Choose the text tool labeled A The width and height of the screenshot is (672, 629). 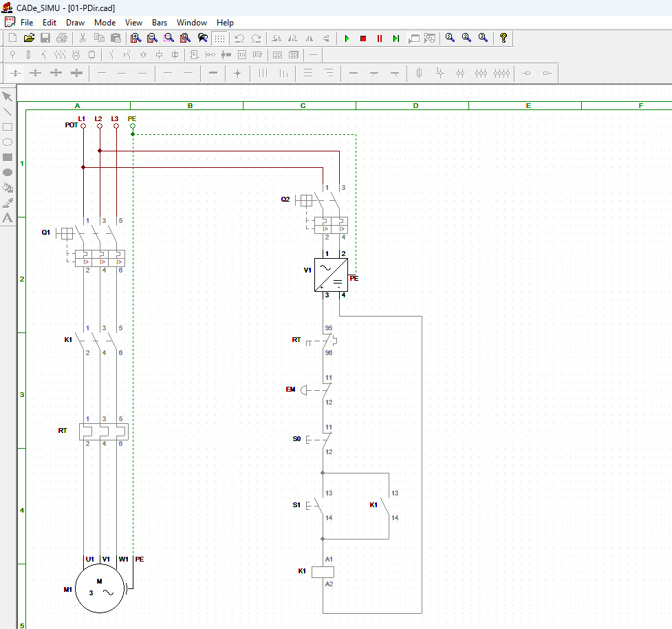click(8, 217)
